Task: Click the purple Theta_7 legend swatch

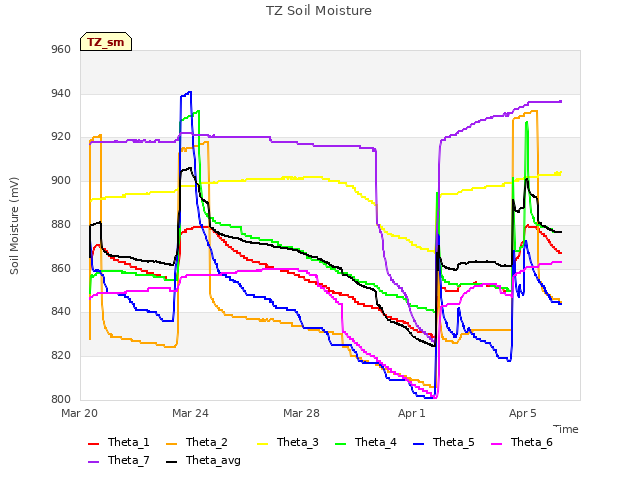Action: pos(93,462)
